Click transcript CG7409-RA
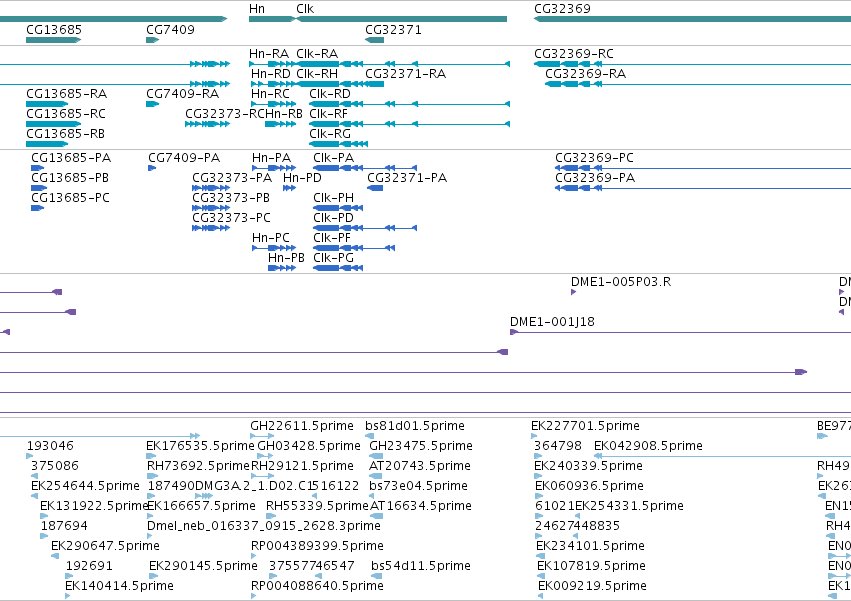Image resolution: width=851 pixels, height=601 pixels. tap(182, 94)
